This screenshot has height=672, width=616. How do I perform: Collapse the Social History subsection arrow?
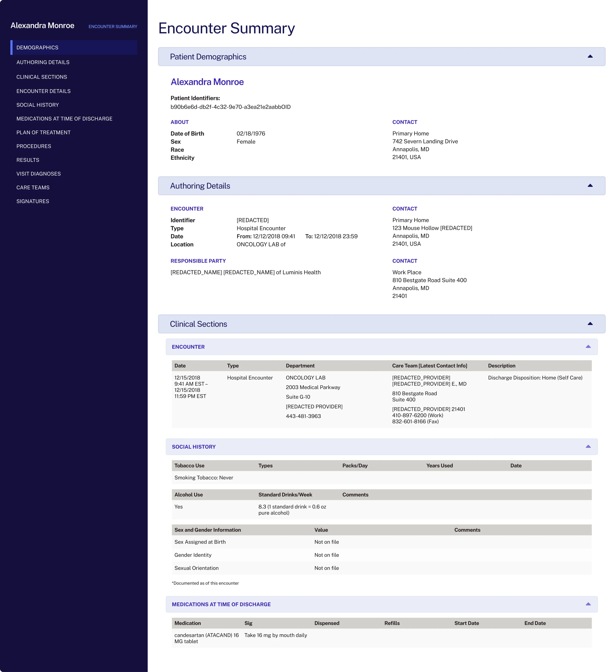click(588, 447)
